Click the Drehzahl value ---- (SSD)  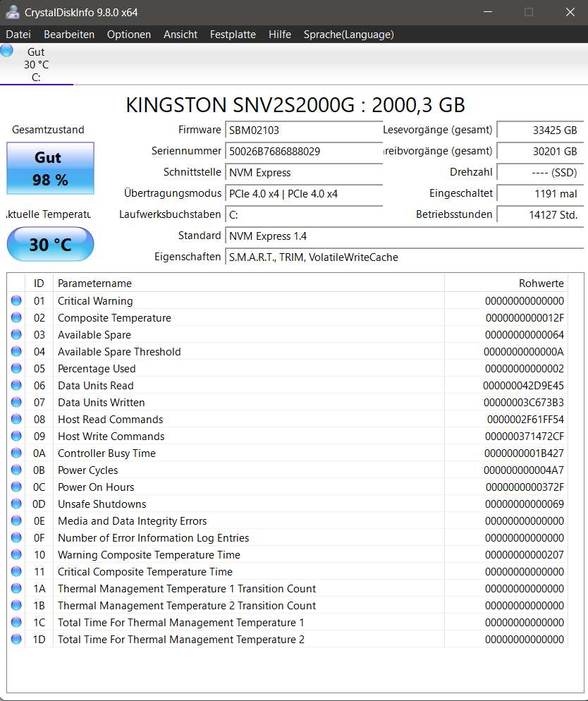540,173
